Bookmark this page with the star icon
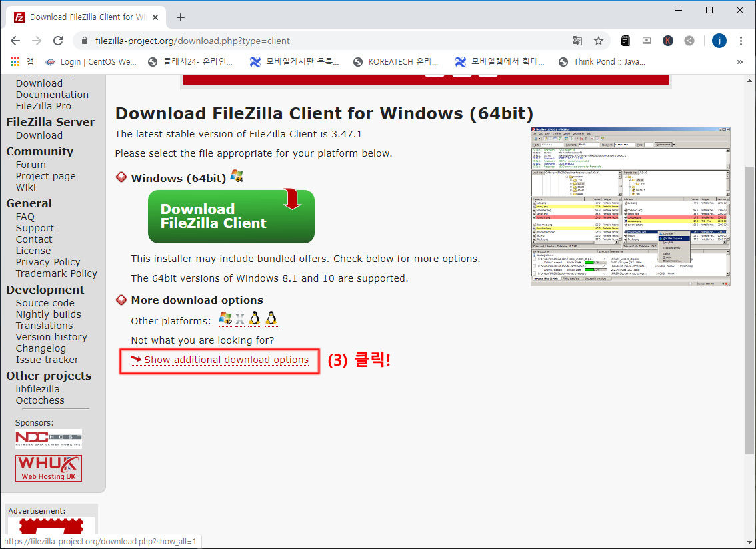Viewport: 756px width, 549px height. [x=599, y=41]
